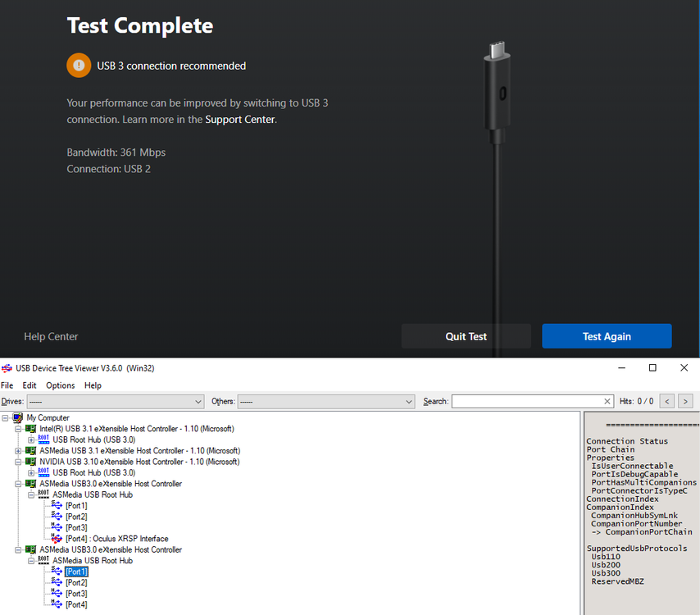Click the Oculus XRSP Interface port icon
This screenshot has height=615, width=700.
coord(57,539)
